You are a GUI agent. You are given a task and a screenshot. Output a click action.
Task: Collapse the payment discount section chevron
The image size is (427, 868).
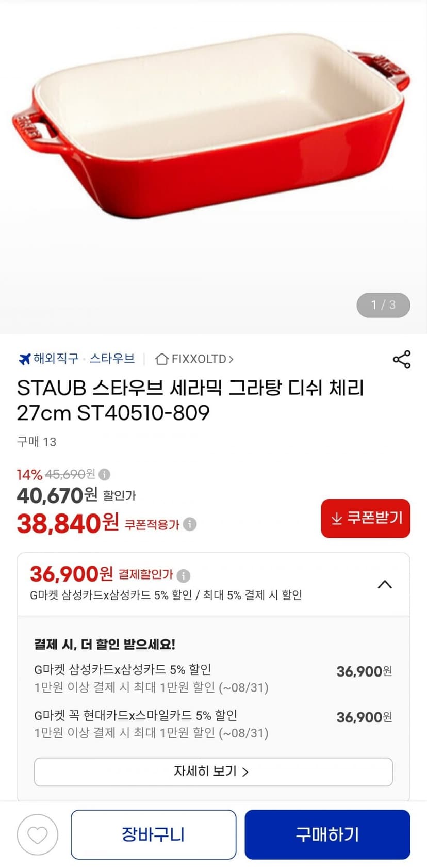click(385, 584)
